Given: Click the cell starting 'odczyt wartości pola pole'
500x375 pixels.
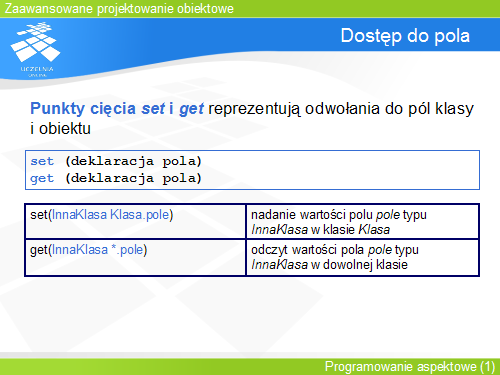Looking at the screenshot, I should (x=363, y=257).
